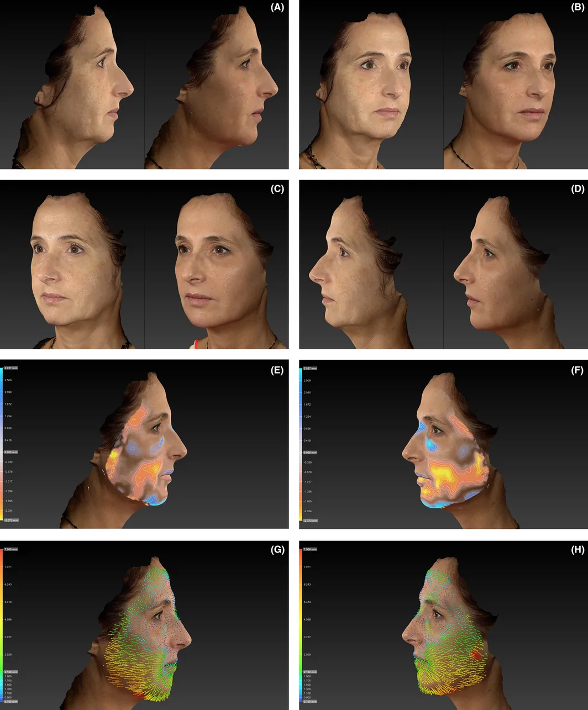Click the blue-to-yellow color scale bar in panel F
Screen dimensions: 588x710
(301, 445)
